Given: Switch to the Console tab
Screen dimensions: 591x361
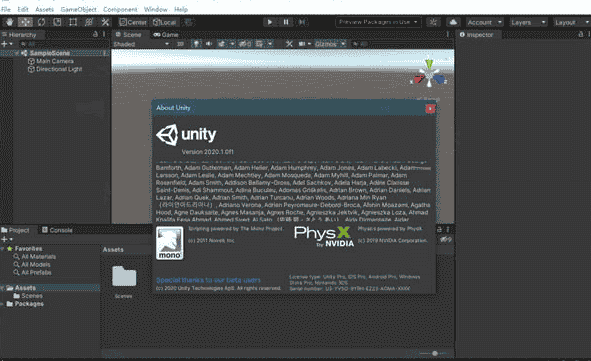Looking at the screenshot, I should click(x=57, y=230).
